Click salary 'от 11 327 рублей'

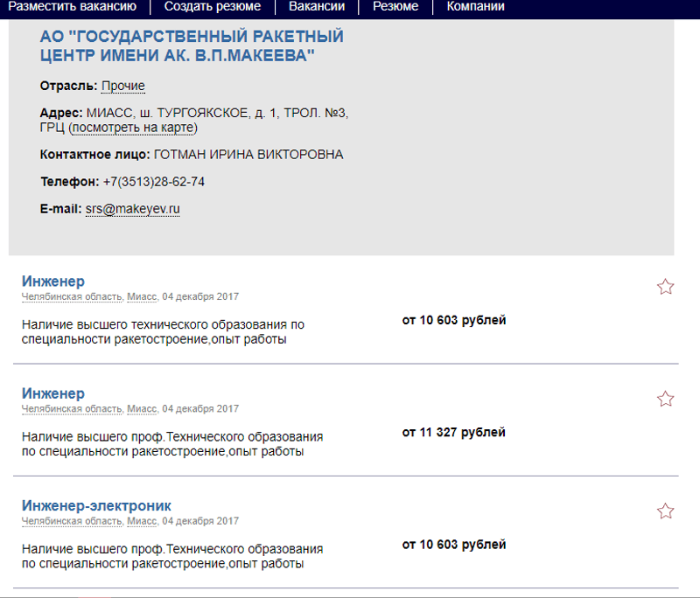pos(453,432)
